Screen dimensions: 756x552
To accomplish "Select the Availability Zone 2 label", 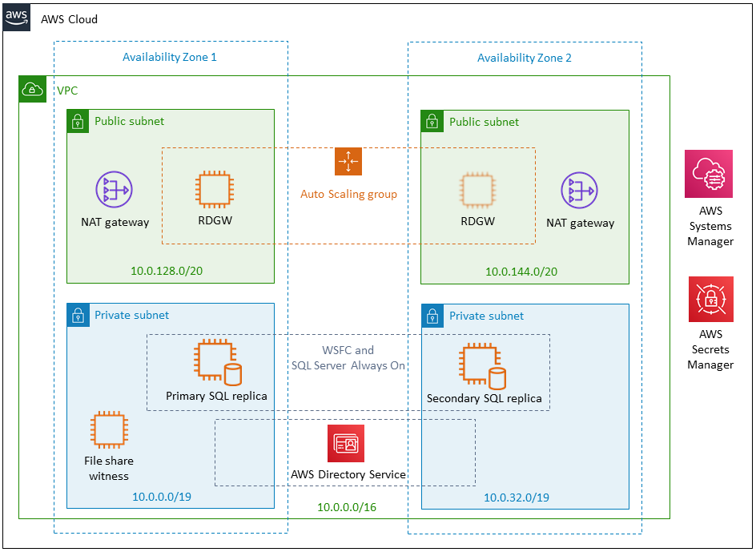I will point(525,57).
